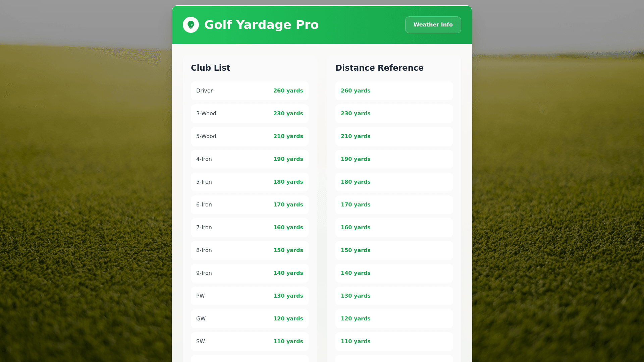Select the 110 yards distance reference
This screenshot has width=644, height=362.
coord(394,342)
